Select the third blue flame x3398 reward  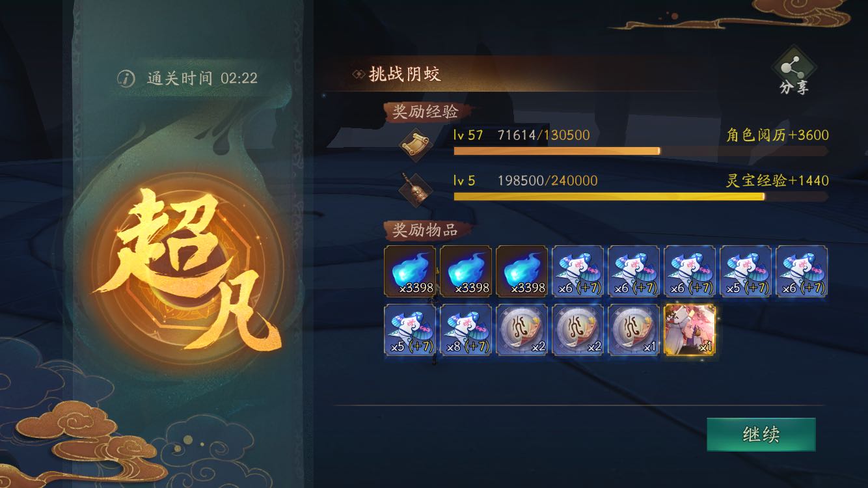(522, 271)
